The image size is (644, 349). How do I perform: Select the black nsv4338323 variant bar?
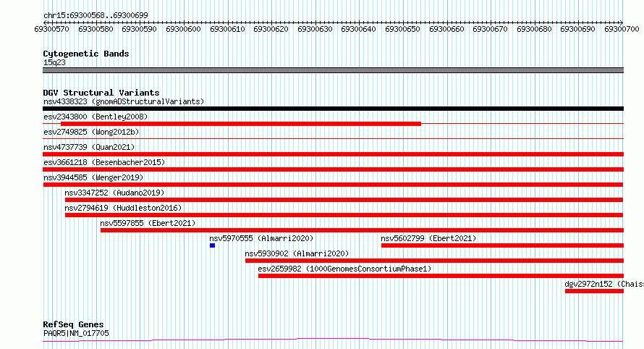333,109
